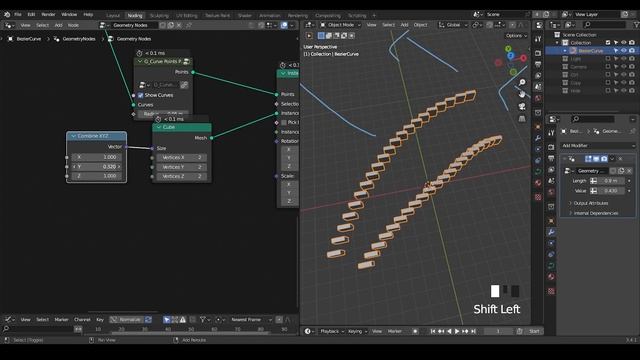Screen dimensions: 640x360
Task: Open the Window menu
Action: click(69, 14)
